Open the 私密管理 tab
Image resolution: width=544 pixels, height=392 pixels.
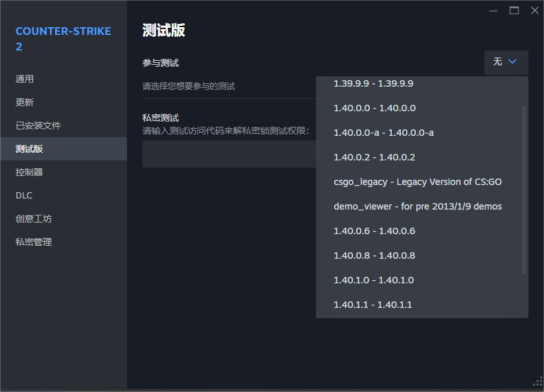coord(34,242)
